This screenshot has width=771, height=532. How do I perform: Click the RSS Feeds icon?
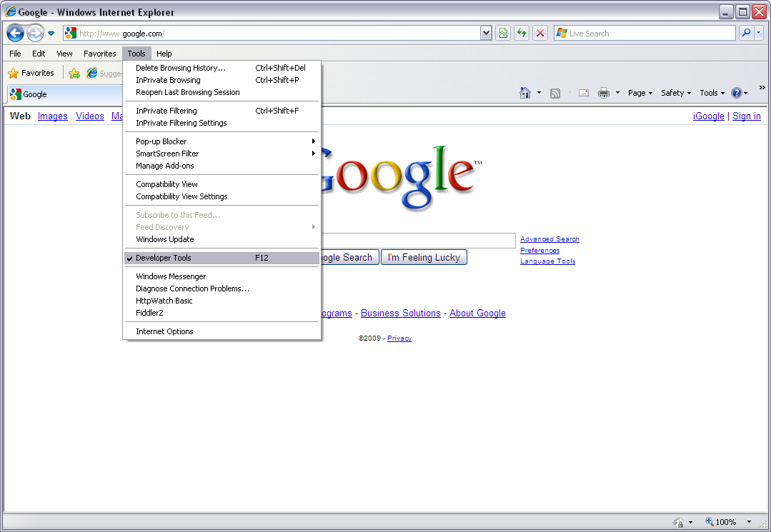555,93
